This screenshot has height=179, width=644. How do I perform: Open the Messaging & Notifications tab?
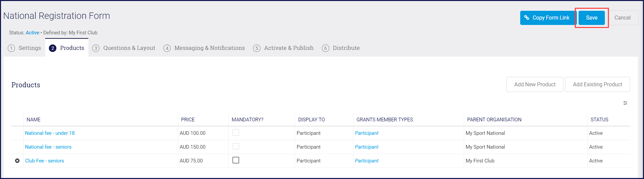204,48
